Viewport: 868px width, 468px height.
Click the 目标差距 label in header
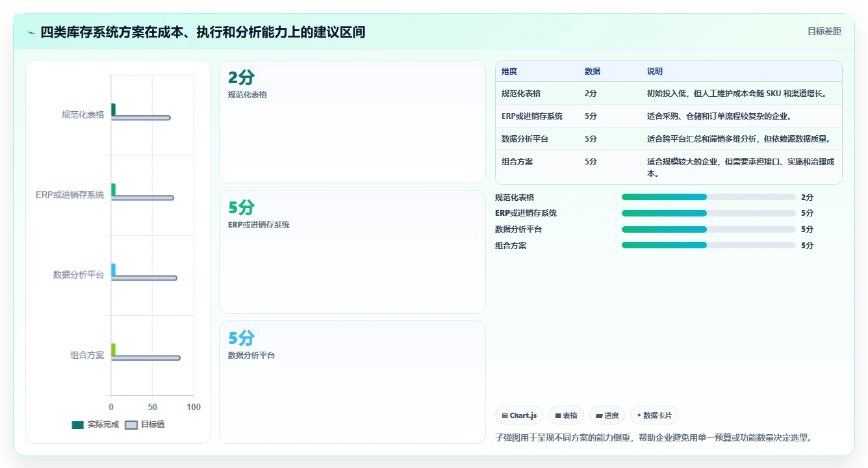click(x=824, y=31)
